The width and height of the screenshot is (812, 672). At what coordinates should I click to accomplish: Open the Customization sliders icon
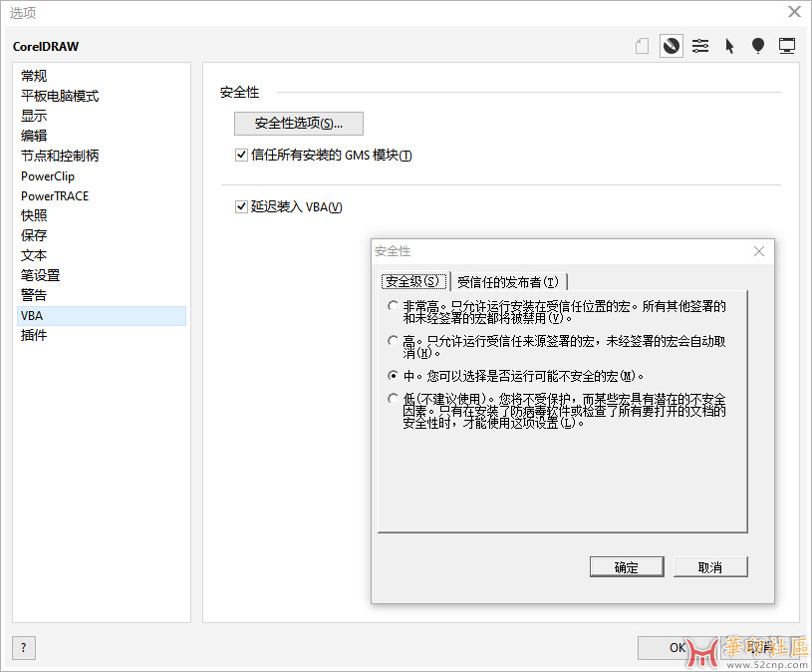tap(700, 46)
